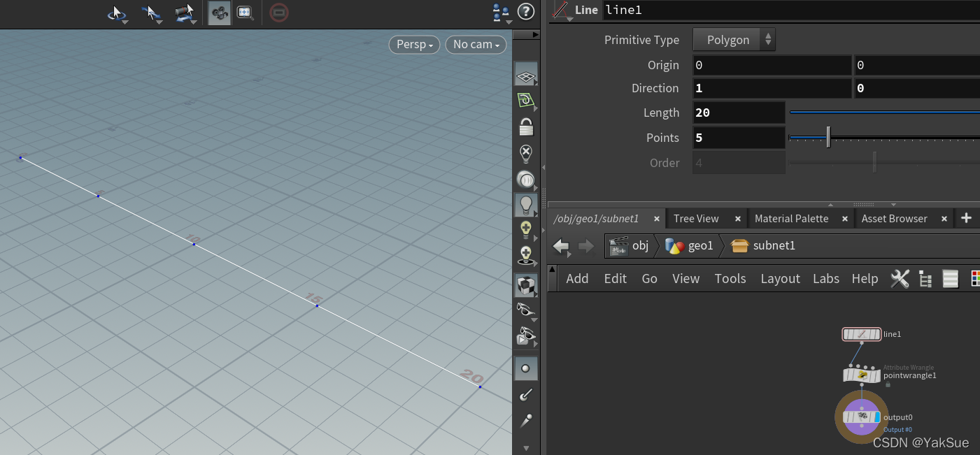This screenshot has height=455, width=980.
Task: Click the sunglasses with camera icon
Action: click(526, 336)
